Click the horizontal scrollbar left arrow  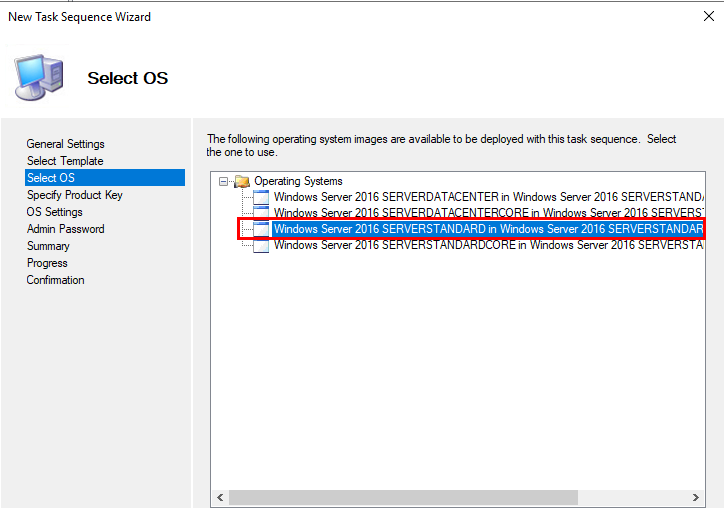point(220,497)
